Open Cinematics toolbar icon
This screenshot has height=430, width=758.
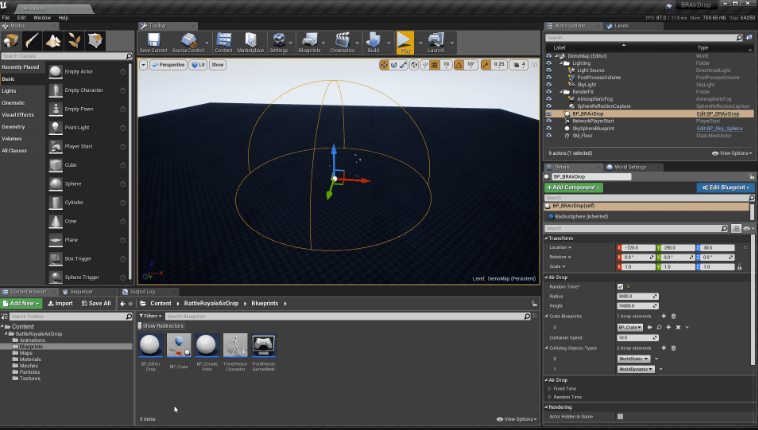[x=342, y=43]
